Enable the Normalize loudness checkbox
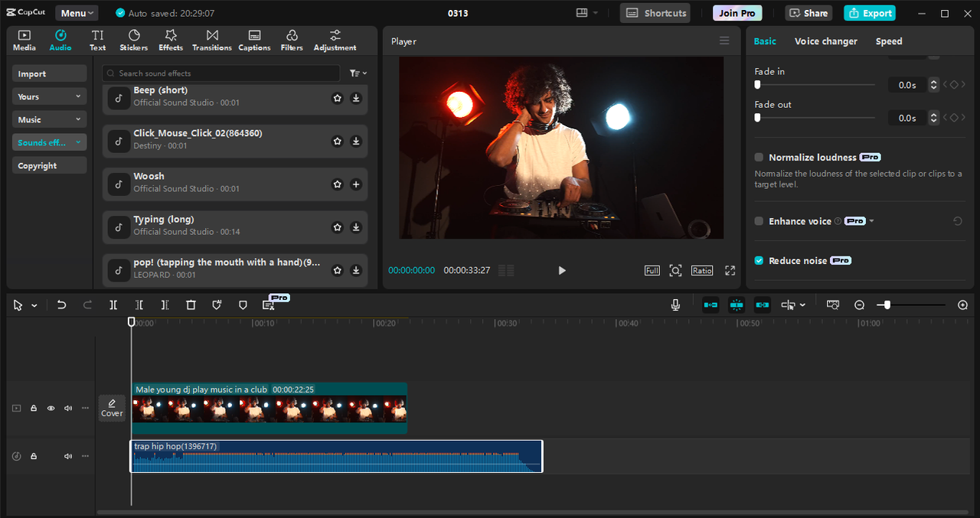This screenshot has width=980, height=518. [758, 157]
